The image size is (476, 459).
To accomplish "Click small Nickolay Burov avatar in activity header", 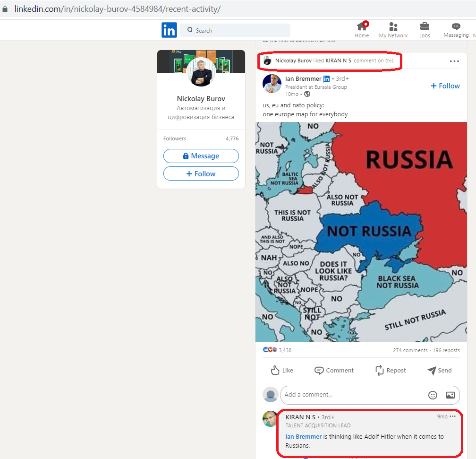I will 267,61.
